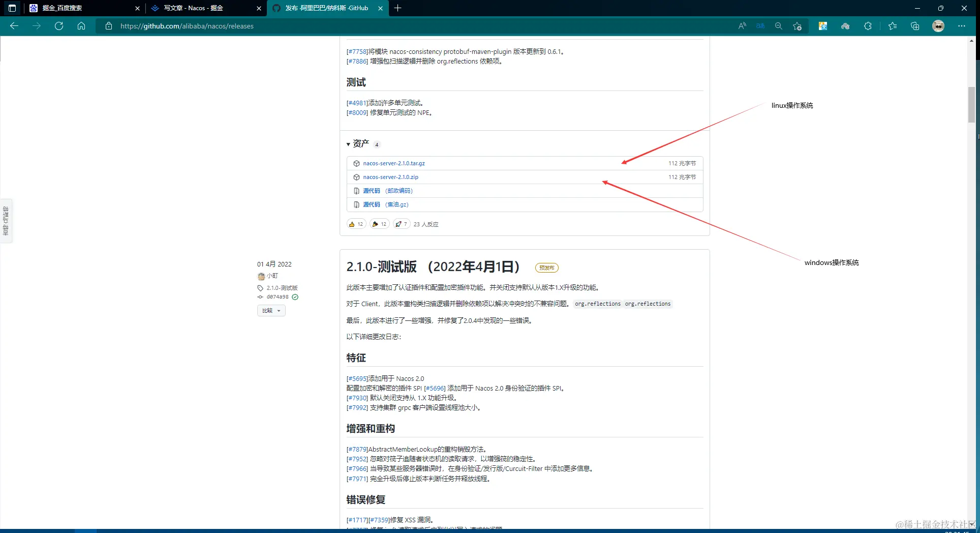980x533 pixels.
Task: Open the Collections icon
Action: click(915, 26)
